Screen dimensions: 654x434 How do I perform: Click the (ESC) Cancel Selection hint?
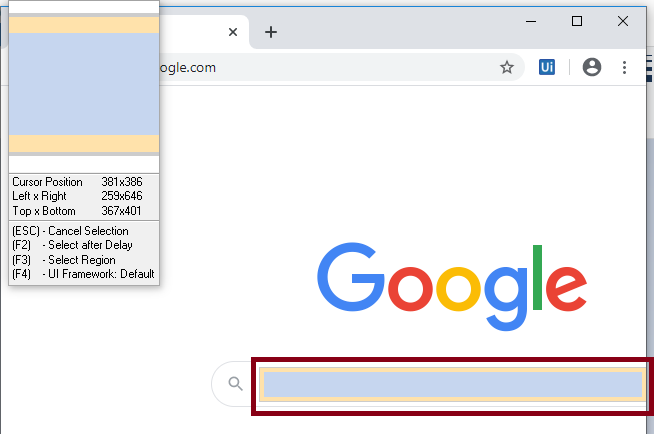point(70,231)
